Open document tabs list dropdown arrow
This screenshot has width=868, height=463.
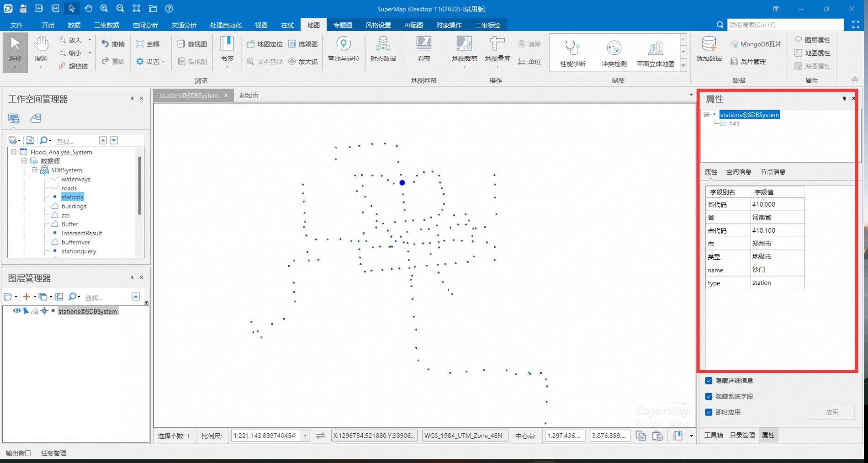click(691, 95)
